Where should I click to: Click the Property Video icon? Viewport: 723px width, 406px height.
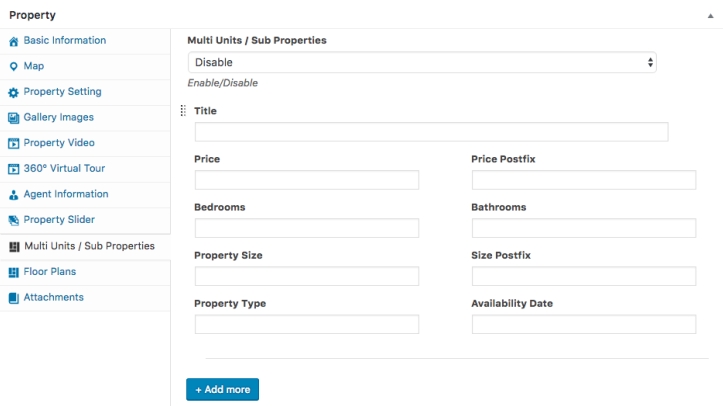coord(13,143)
